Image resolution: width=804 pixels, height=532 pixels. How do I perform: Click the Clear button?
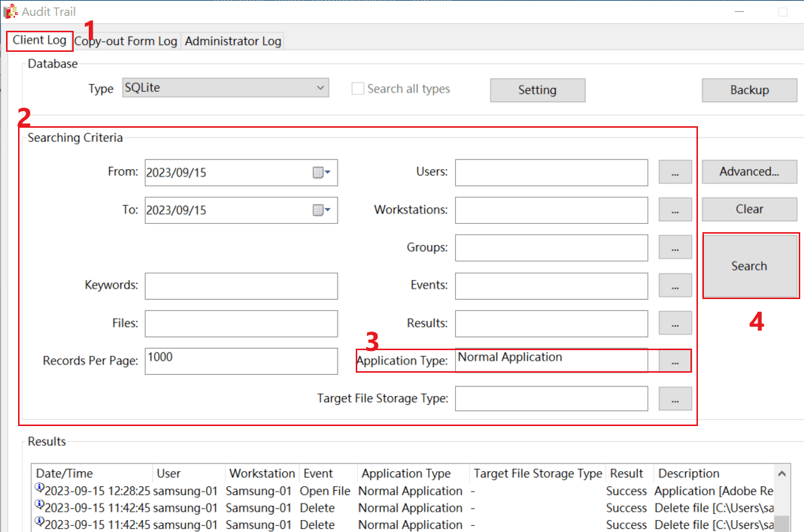[x=749, y=209]
